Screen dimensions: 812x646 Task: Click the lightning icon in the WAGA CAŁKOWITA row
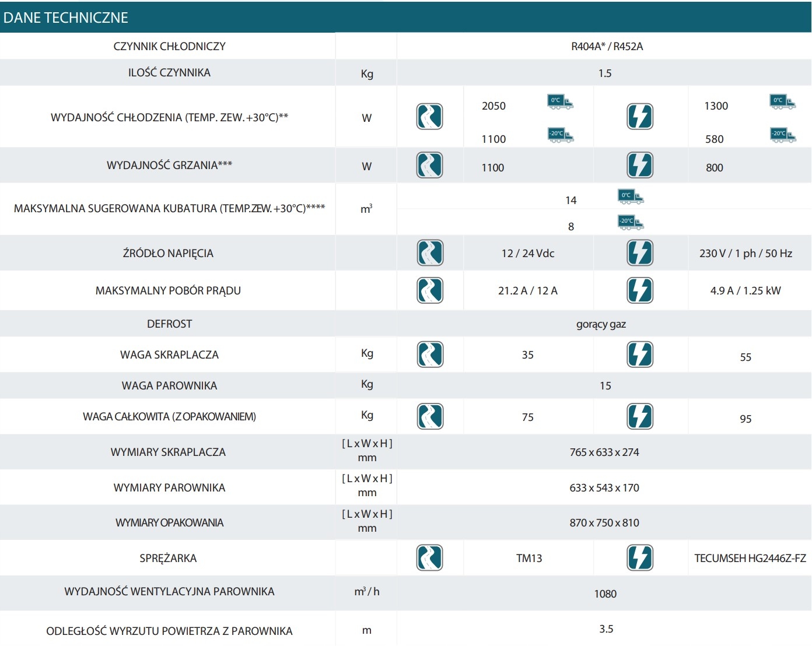tap(640, 416)
